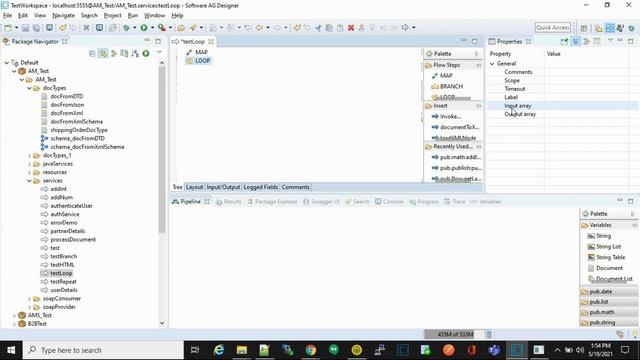Viewport: 640px width, 360px height.
Task: Switch to the Logged Fields tab
Action: pos(260,187)
